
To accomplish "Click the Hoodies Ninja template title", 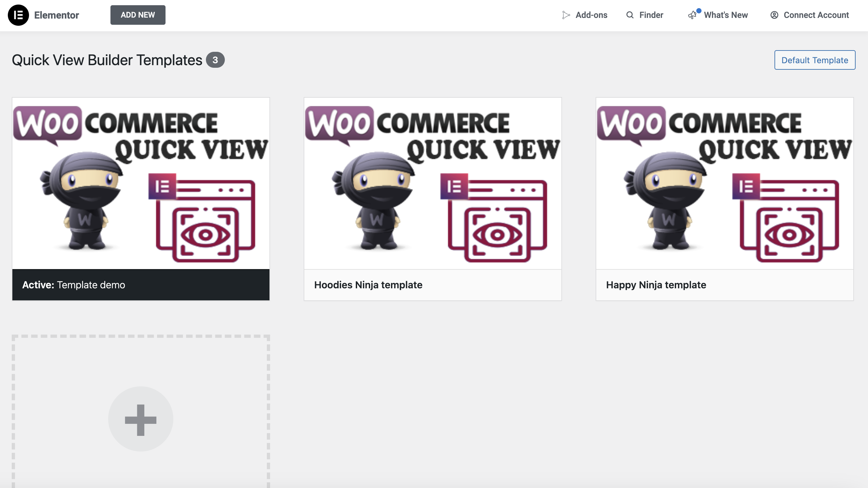I will tap(368, 285).
